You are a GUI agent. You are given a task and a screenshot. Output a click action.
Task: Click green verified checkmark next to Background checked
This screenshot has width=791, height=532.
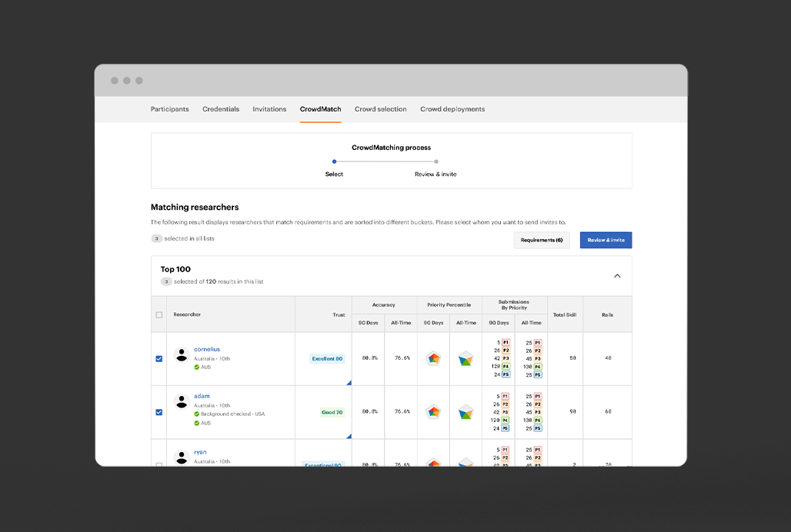[x=196, y=414]
